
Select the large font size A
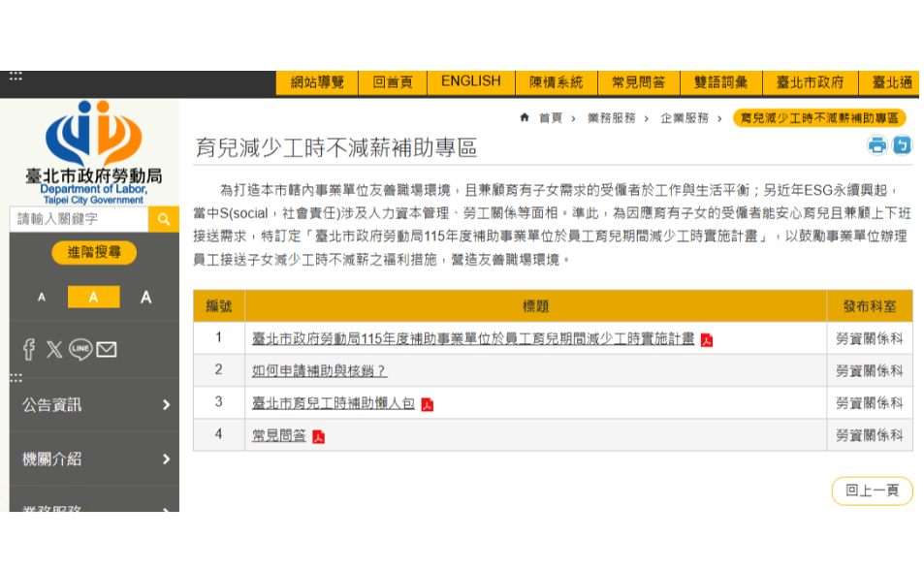[145, 298]
